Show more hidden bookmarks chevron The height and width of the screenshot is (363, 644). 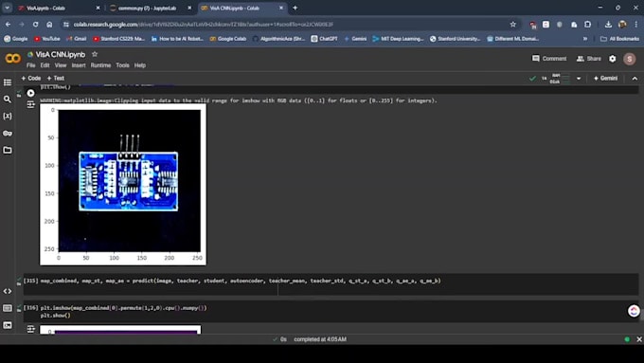point(585,39)
